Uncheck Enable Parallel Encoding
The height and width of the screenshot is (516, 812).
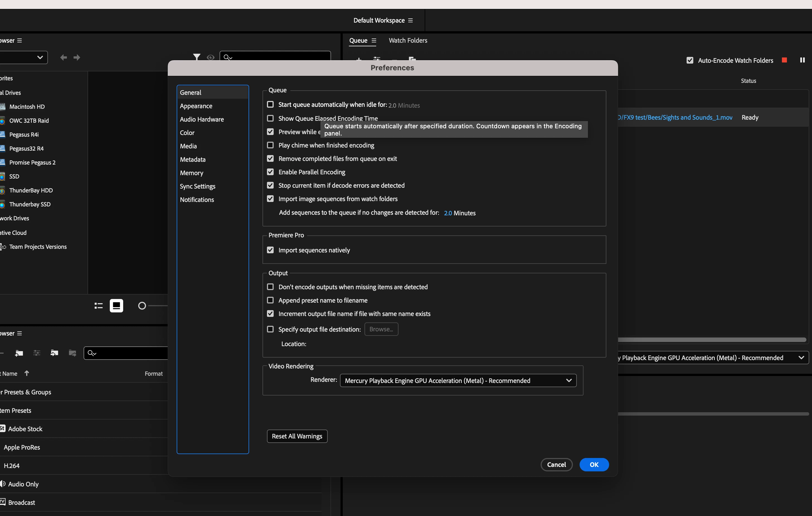tap(270, 172)
